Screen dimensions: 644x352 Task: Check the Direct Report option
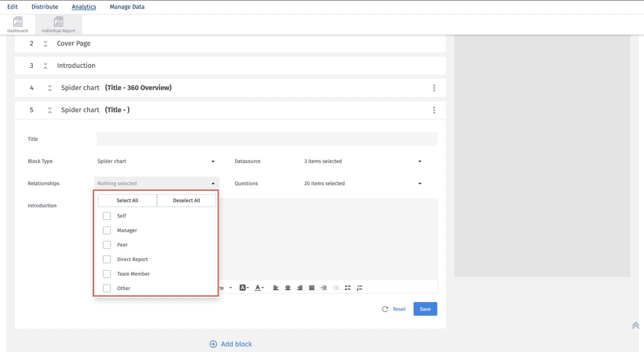tap(107, 259)
